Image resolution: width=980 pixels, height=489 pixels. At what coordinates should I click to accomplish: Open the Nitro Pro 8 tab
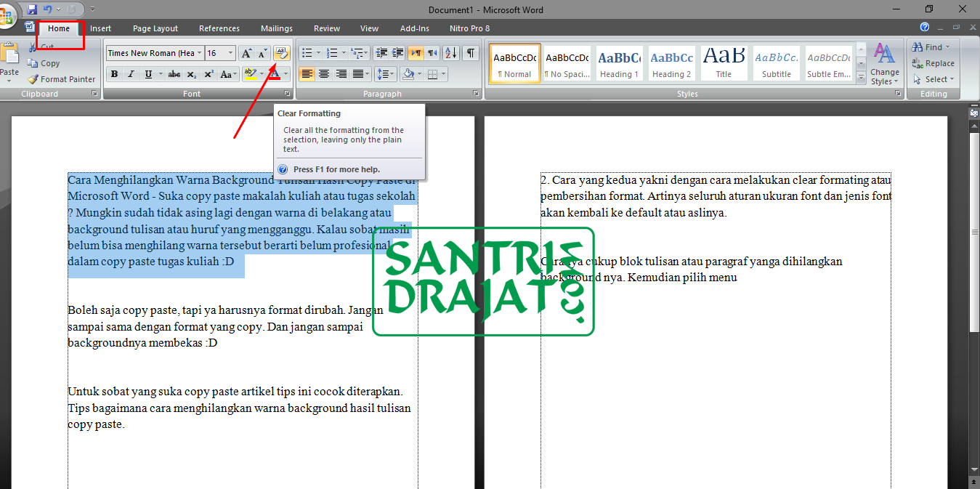(x=469, y=28)
